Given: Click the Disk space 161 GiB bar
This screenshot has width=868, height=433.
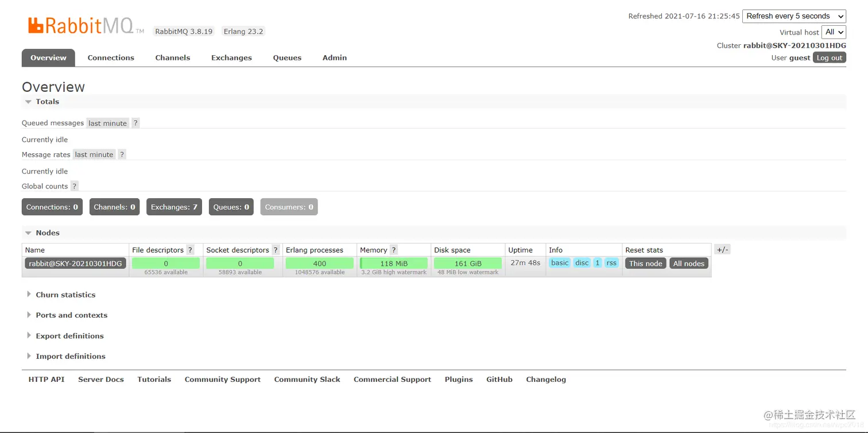Looking at the screenshot, I should tap(468, 263).
